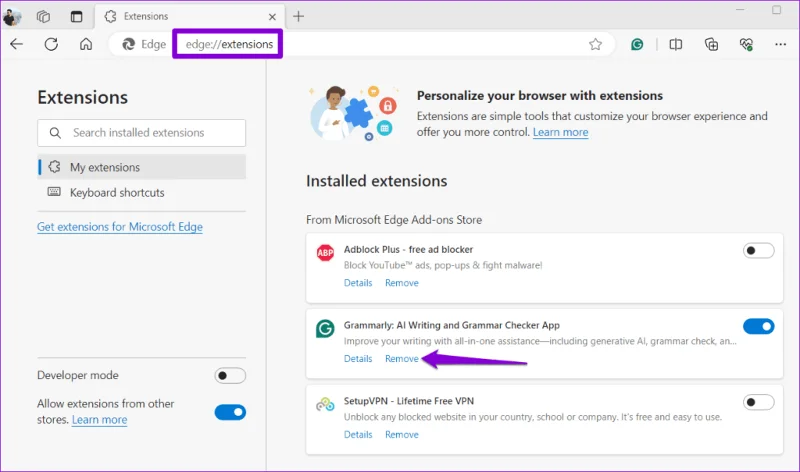The image size is (800, 472).
Task: Click the address bar edge://extensions
Action: click(x=229, y=44)
